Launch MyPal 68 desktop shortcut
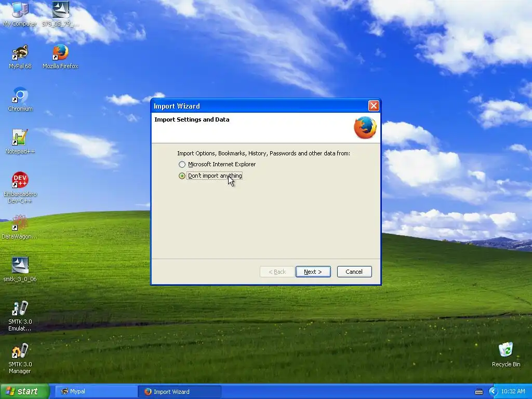 [20, 57]
